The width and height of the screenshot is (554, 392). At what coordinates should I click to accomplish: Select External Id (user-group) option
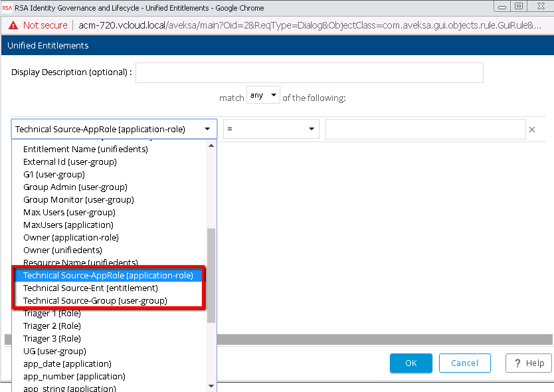[x=70, y=162]
